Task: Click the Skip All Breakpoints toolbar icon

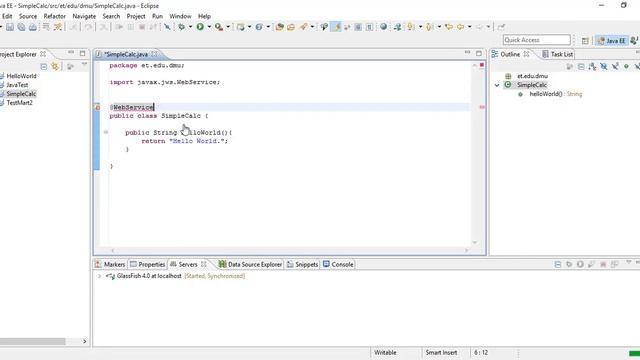Action: (x=167, y=27)
